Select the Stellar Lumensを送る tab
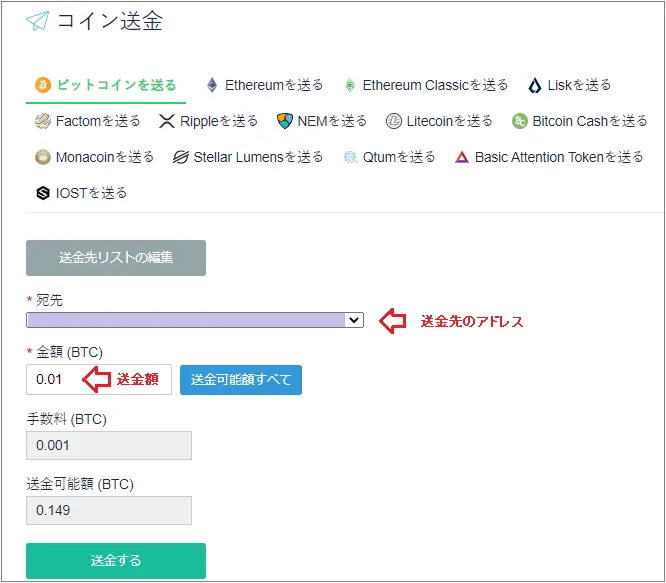 [x=248, y=157]
